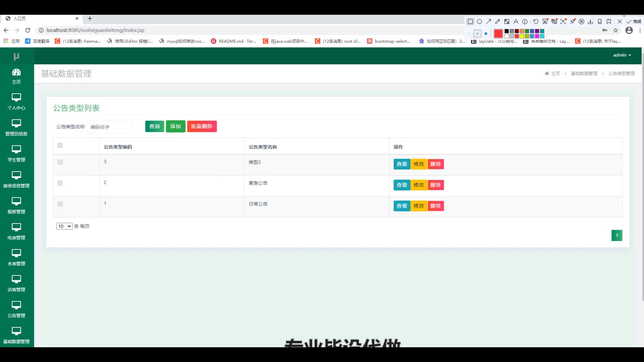Click the download save screenshot icon
This screenshot has width=644, height=362.
click(590, 21)
